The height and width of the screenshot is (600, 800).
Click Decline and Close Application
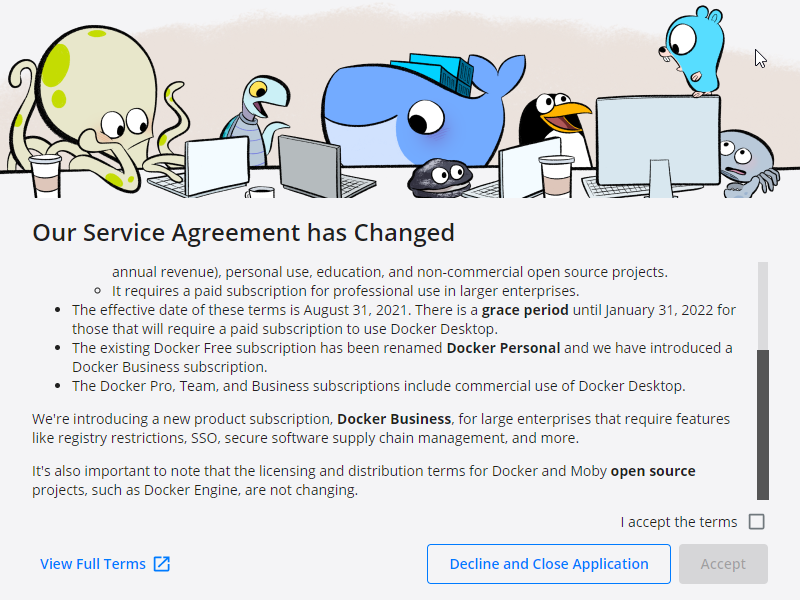pyautogui.click(x=548, y=563)
